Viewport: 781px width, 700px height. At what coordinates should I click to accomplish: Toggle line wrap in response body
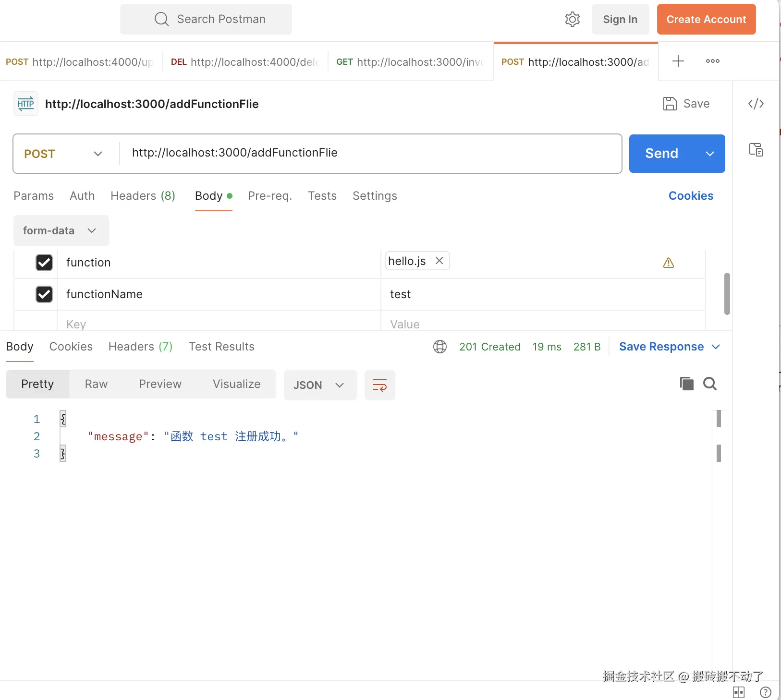[x=380, y=385]
